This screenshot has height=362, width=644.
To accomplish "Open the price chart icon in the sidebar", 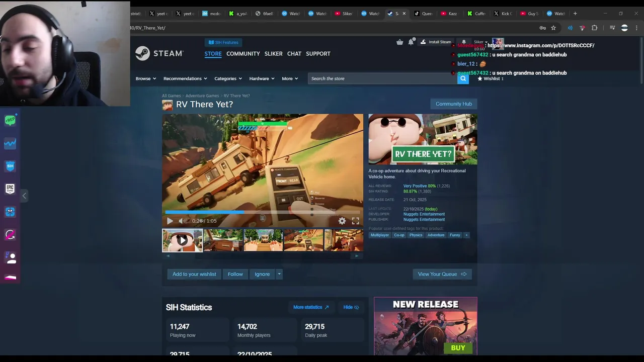I will pos(10,143).
